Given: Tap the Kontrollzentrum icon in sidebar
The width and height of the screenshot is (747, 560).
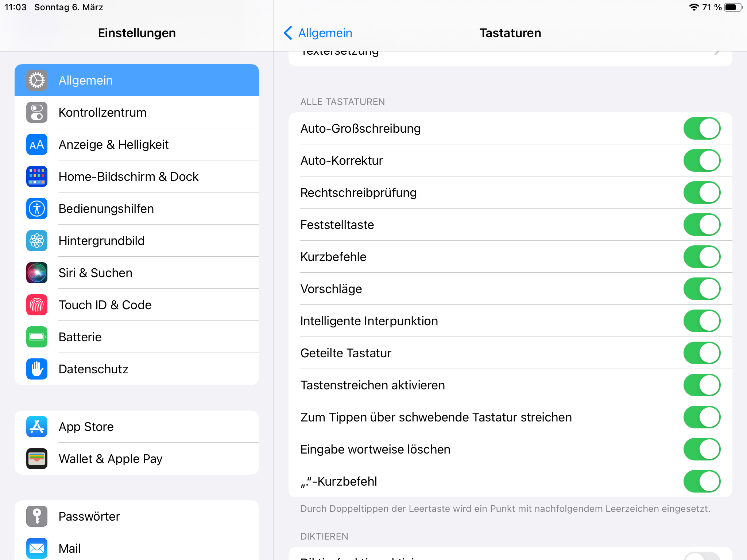Looking at the screenshot, I should click(37, 112).
